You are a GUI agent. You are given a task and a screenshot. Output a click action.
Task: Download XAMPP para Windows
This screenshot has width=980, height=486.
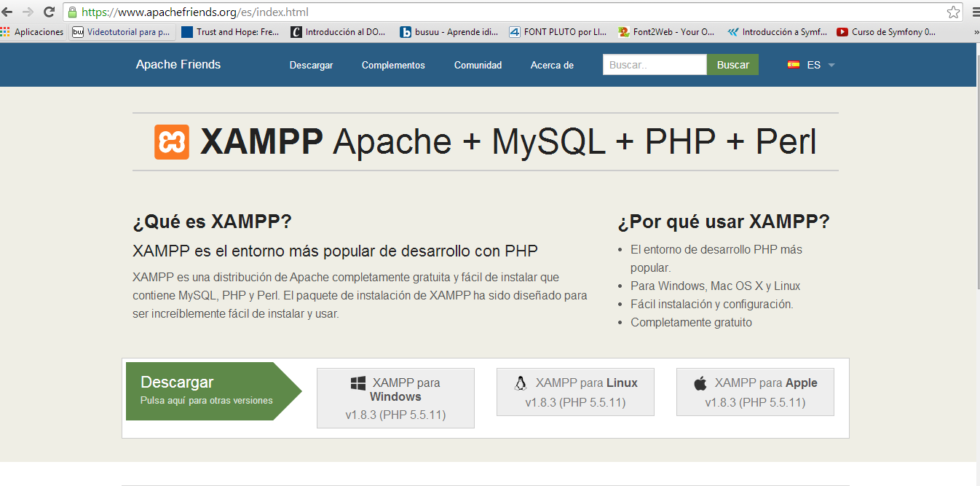coord(395,398)
